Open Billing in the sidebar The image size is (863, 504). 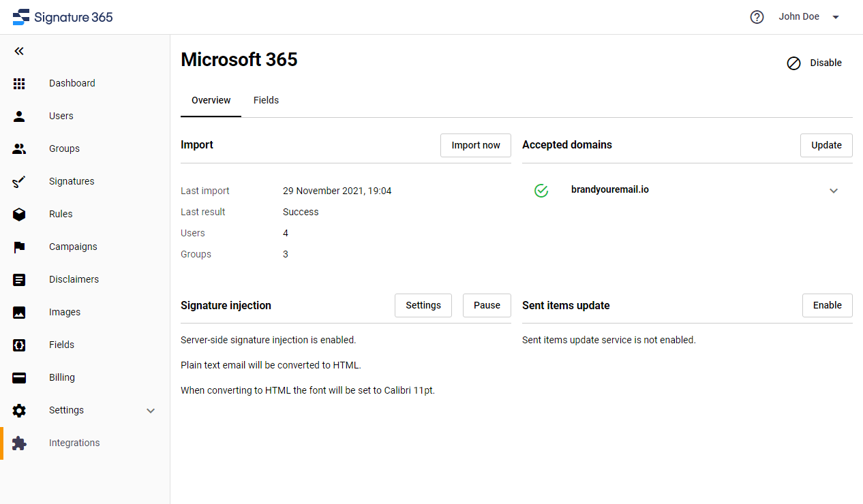[62, 377]
